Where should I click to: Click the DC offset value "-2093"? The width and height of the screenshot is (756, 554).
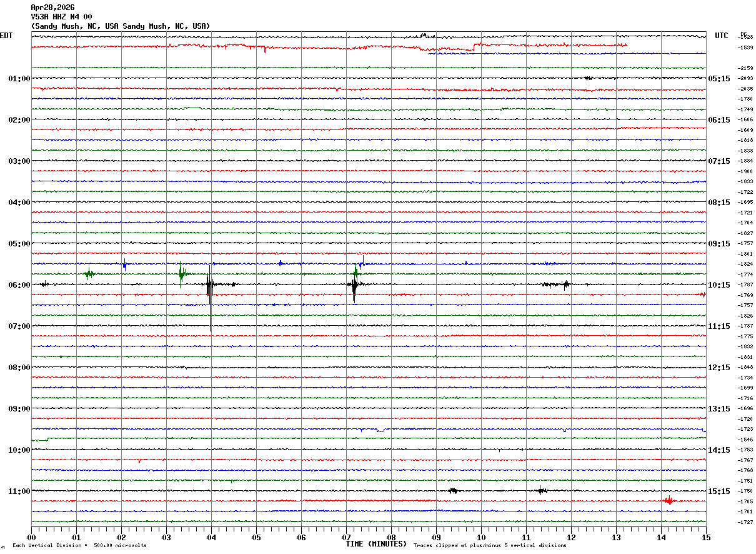point(745,79)
